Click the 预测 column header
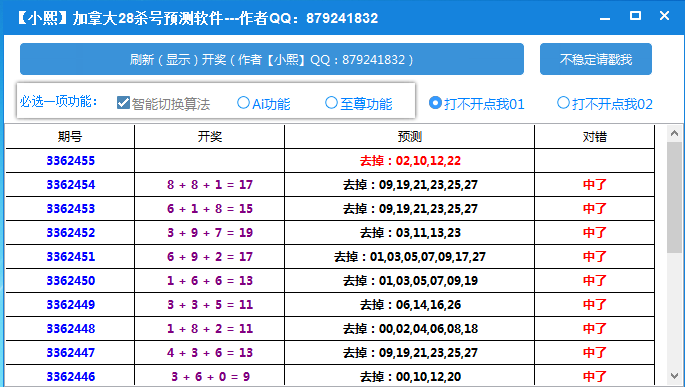The image size is (685, 387). click(x=409, y=137)
